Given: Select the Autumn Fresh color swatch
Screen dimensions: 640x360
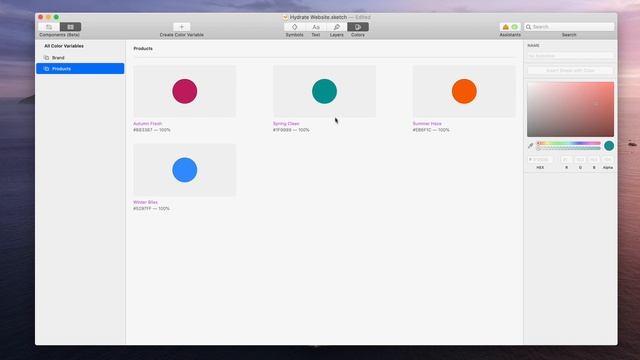Looking at the screenshot, I should click(184, 91).
